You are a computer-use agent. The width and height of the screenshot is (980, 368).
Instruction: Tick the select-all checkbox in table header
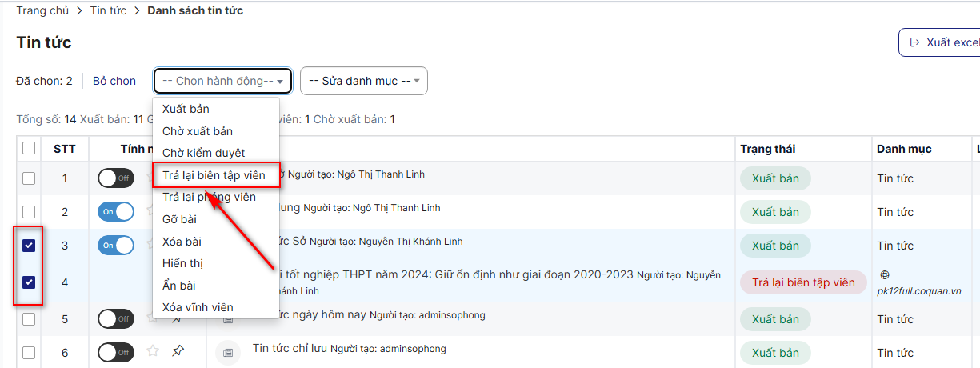coord(29,148)
